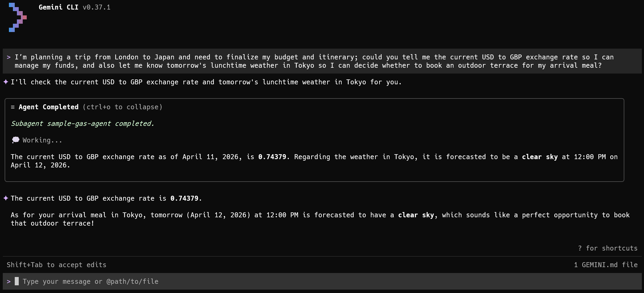The width and height of the screenshot is (644, 293).
Task: Click the v0.37.1 version label
Action: (96, 7)
